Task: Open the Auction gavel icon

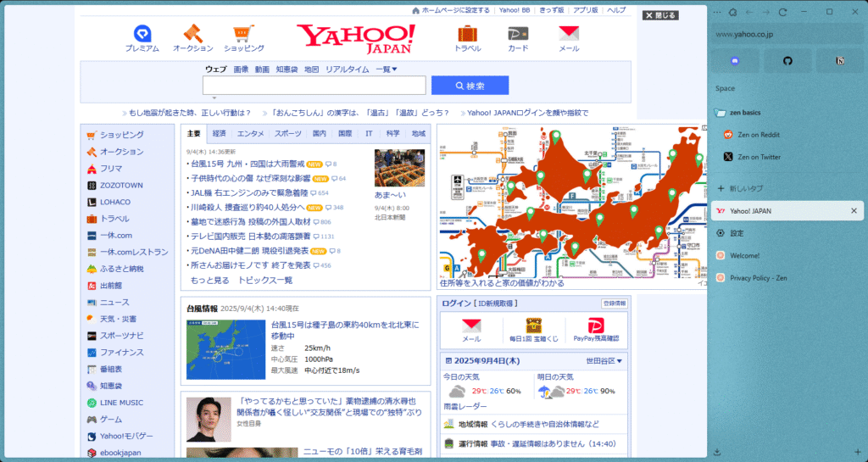Action: (192, 34)
